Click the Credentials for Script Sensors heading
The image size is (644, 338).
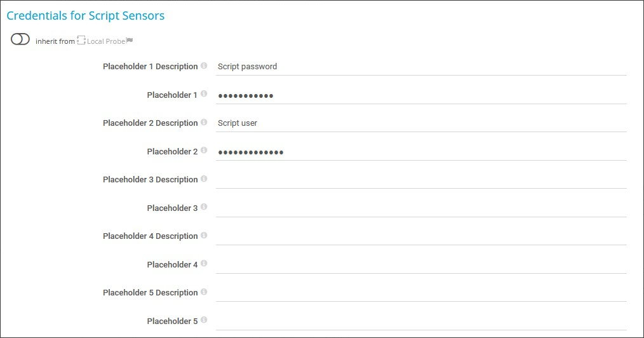[x=86, y=16]
